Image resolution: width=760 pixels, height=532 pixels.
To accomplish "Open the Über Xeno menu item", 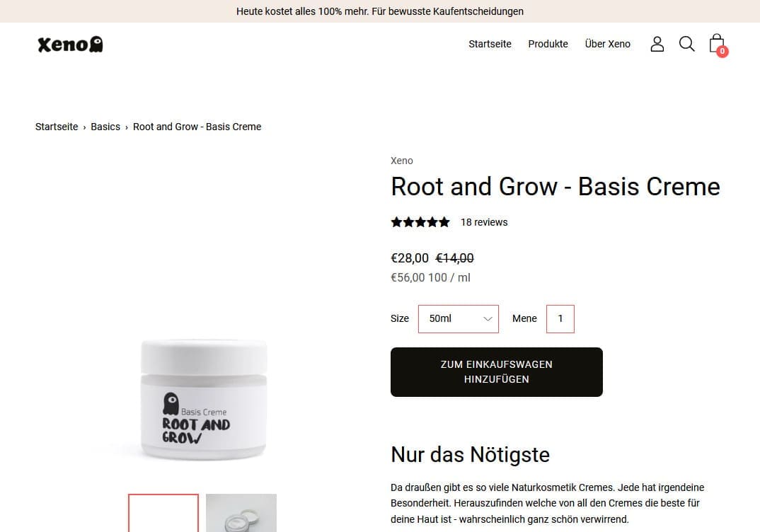I will 607,44.
